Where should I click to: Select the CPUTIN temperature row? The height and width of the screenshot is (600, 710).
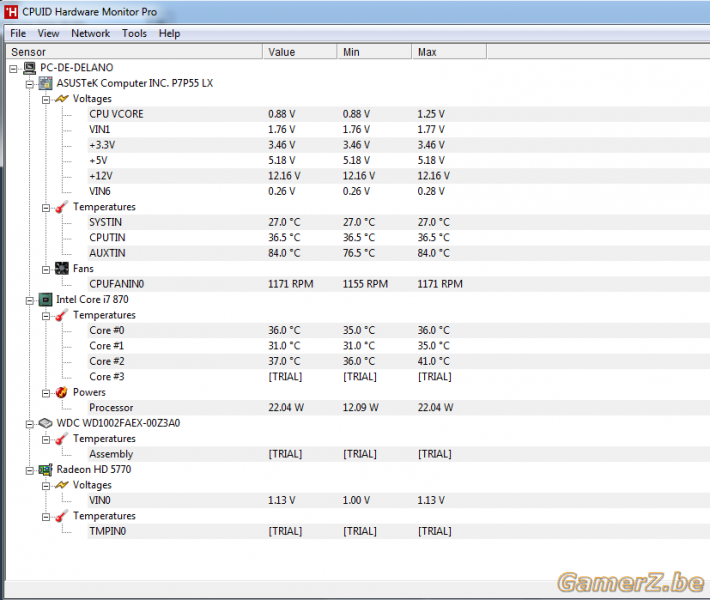coord(398,238)
